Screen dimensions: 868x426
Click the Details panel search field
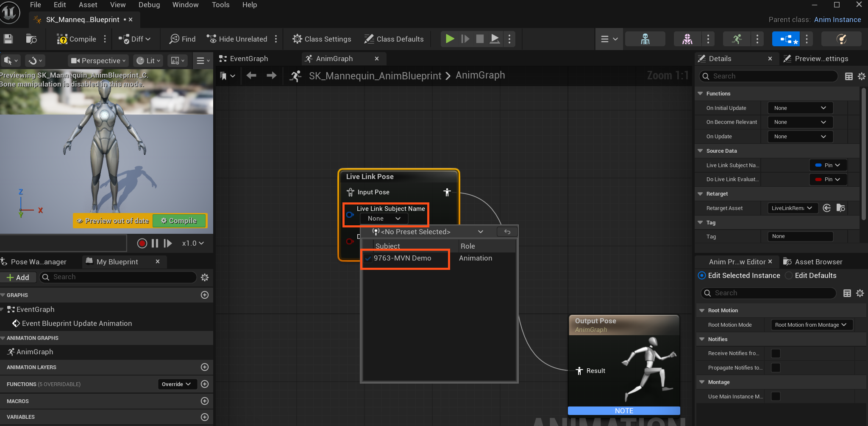(x=768, y=76)
